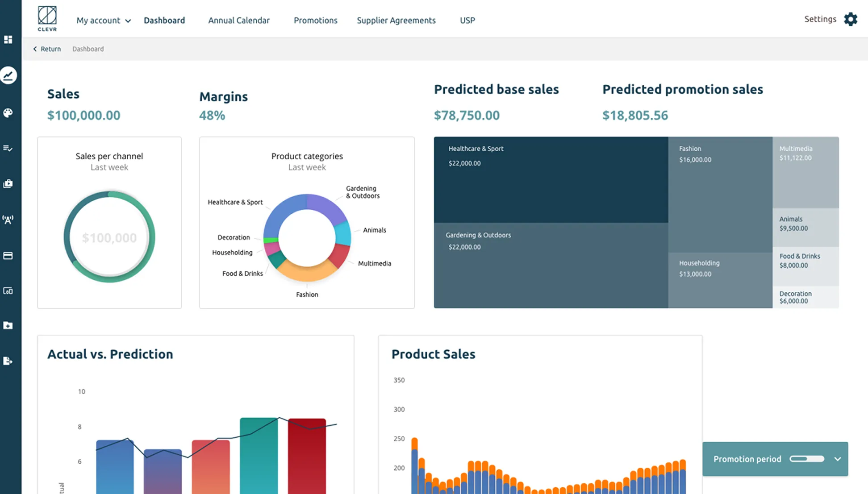Click the Return link
Image resolution: width=868 pixels, height=494 pixels.
pos(50,49)
